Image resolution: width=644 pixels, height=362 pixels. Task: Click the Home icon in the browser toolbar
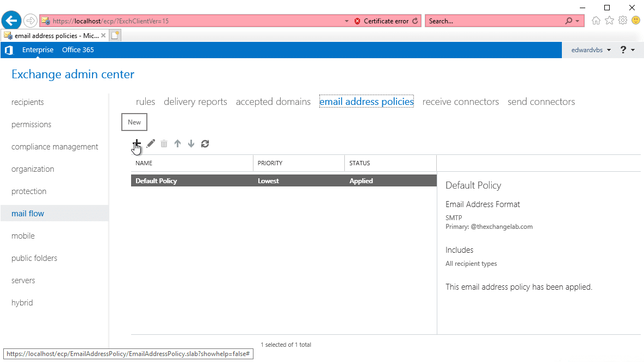(596, 20)
